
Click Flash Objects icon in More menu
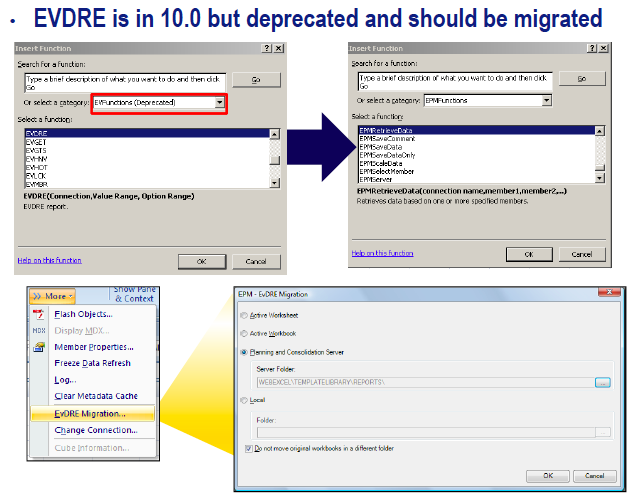tap(39, 314)
